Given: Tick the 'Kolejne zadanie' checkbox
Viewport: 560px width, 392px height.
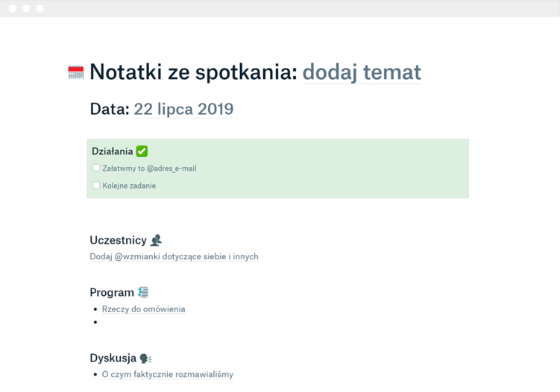Looking at the screenshot, I should click(x=96, y=186).
